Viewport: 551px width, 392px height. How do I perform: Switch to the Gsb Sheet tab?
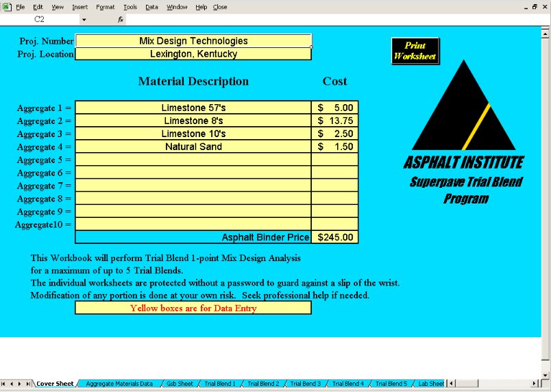180,384
